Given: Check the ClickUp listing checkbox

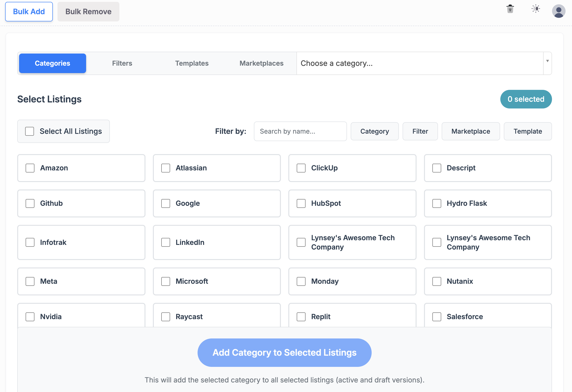Looking at the screenshot, I should click(301, 168).
